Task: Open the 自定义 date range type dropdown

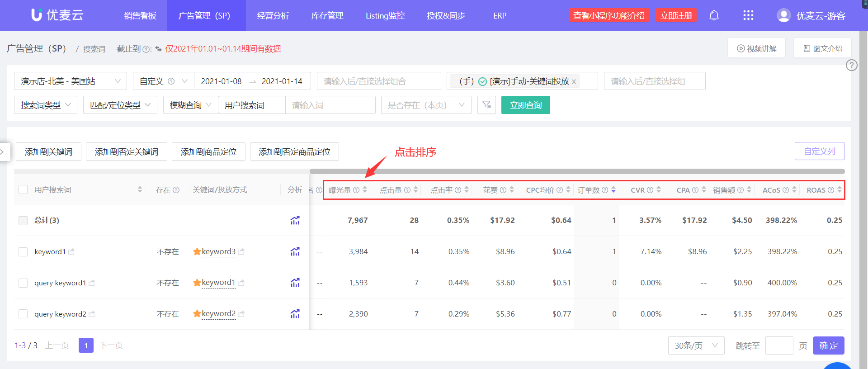Action: tap(164, 81)
